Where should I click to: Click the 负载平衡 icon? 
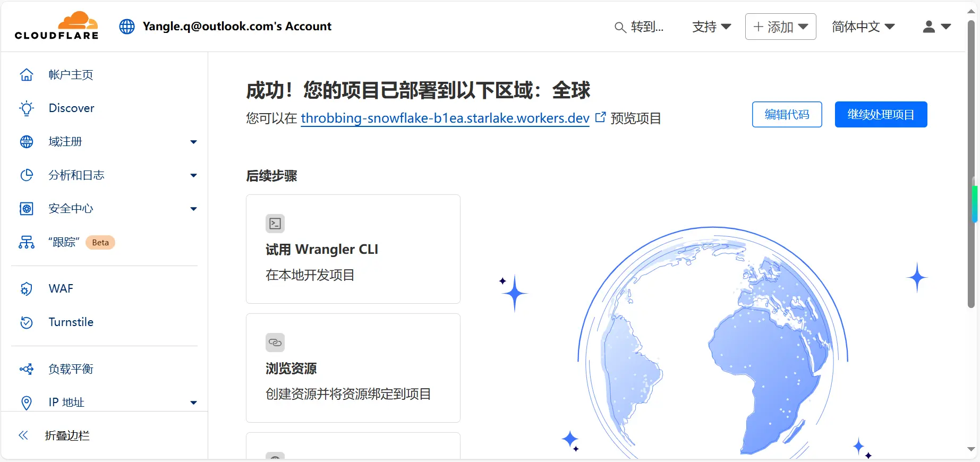(x=27, y=369)
